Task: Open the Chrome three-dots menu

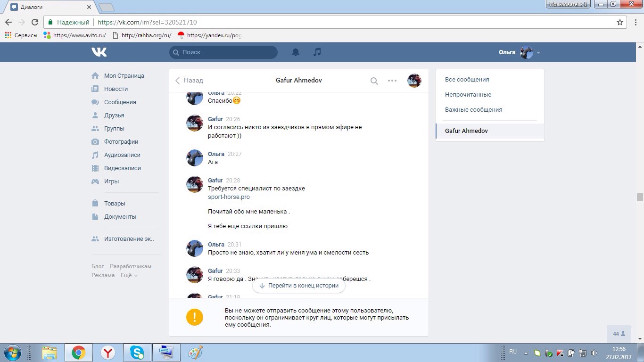Action: 635,22
